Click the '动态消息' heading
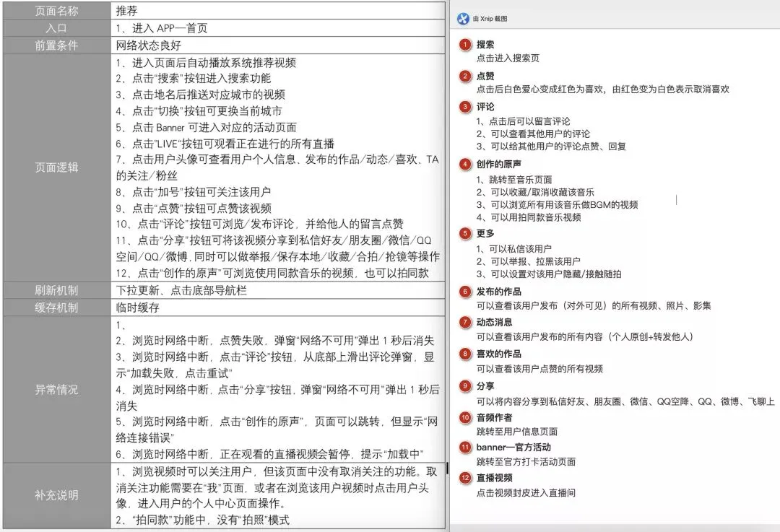 tap(495, 322)
